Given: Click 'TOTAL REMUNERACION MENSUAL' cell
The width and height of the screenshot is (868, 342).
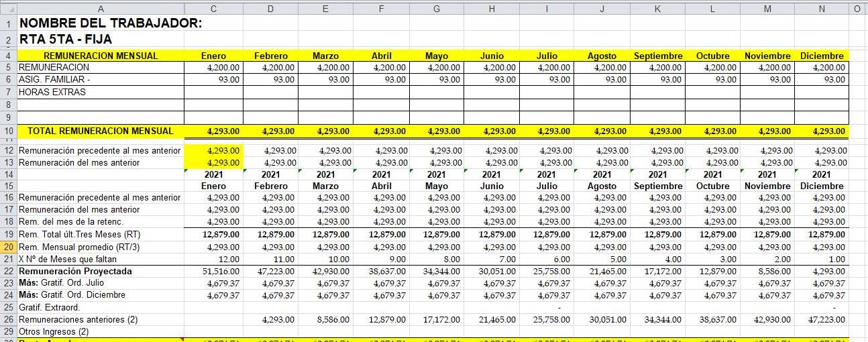Looking at the screenshot, I should [x=101, y=131].
